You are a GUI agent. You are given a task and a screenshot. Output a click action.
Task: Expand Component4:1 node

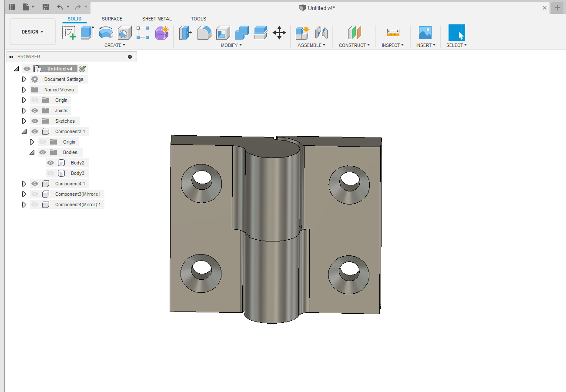tap(24, 184)
